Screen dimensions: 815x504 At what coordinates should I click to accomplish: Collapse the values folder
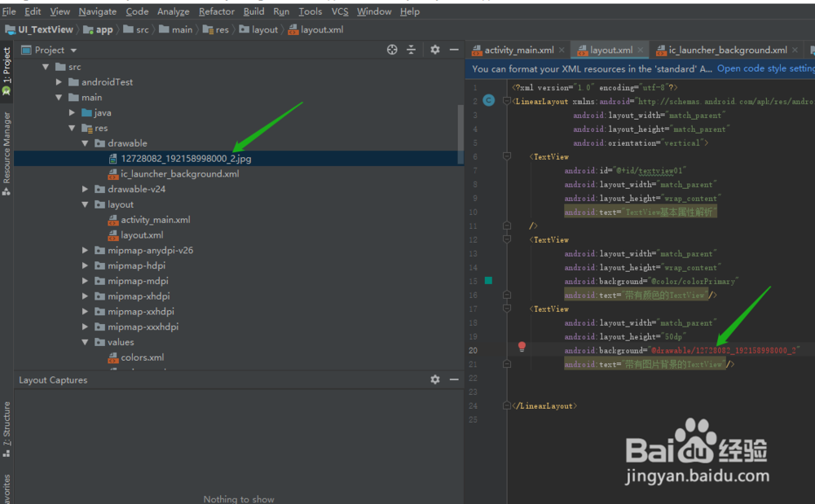[85, 342]
